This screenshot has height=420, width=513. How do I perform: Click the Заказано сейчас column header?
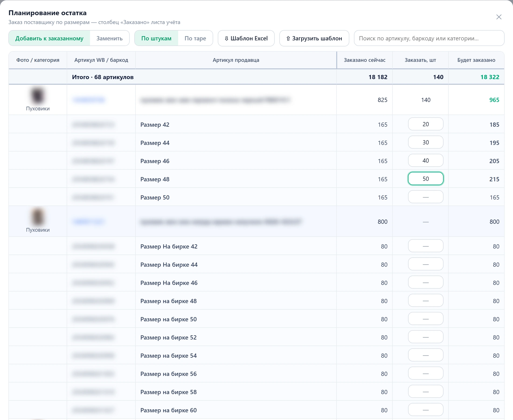364,60
